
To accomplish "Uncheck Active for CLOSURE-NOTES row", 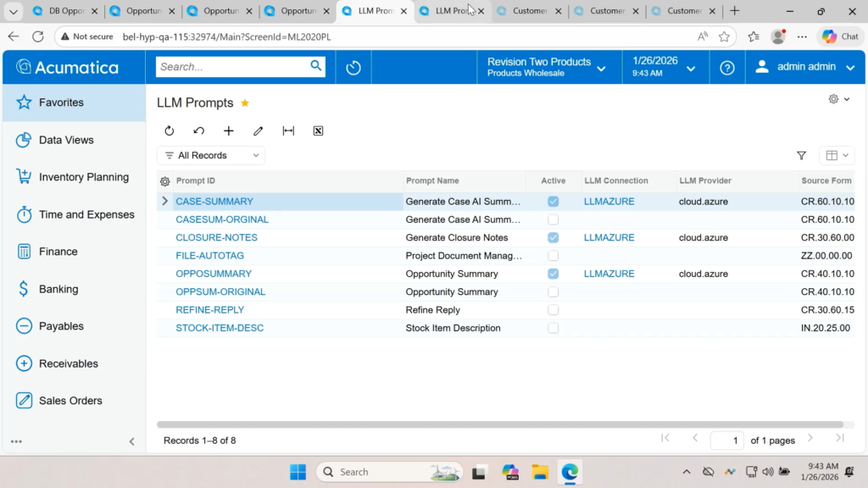I will 553,238.
